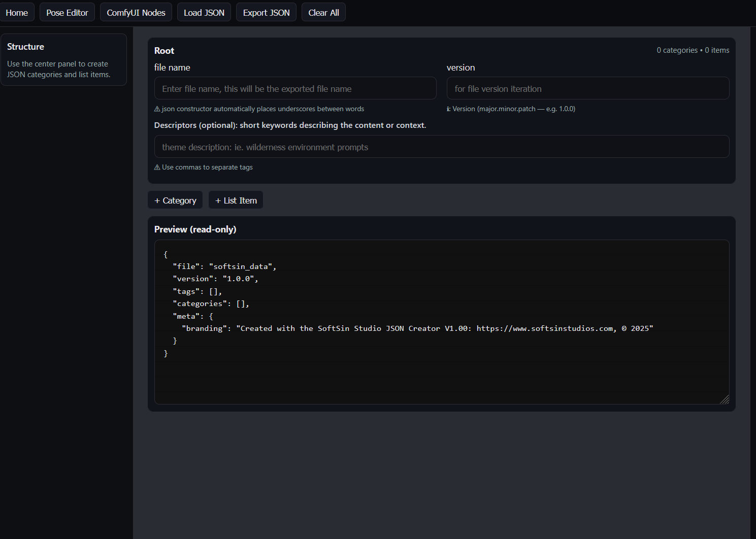Click inside the read-only JSON preview box

pos(442,322)
